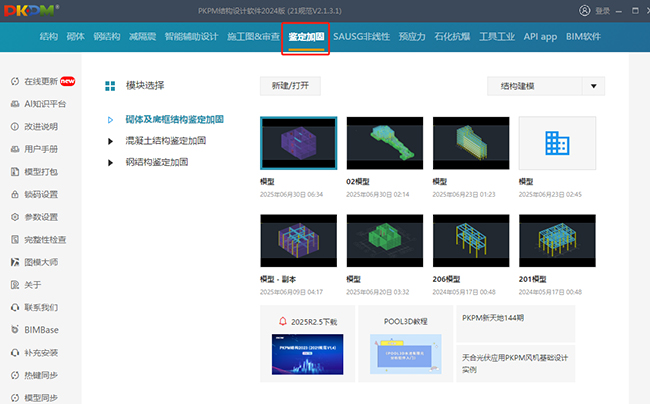Viewport: 650px width, 404px height.
Task: Open the 减隔震 tab
Action: tap(143, 36)
